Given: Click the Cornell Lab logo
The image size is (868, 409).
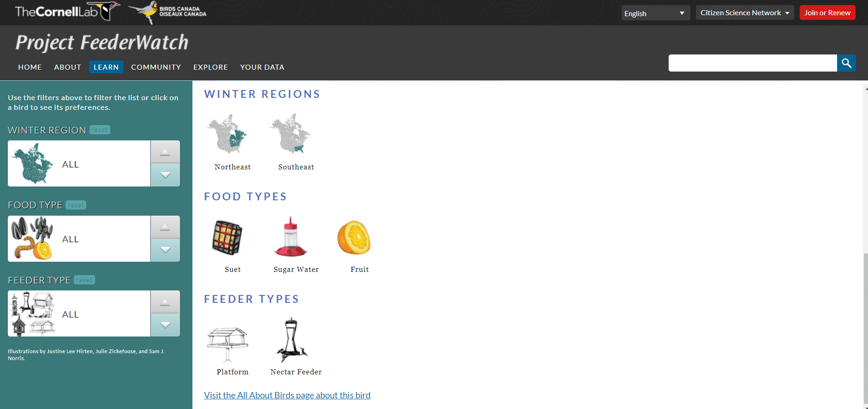Looking at the screenshot, I should [67, 11].
